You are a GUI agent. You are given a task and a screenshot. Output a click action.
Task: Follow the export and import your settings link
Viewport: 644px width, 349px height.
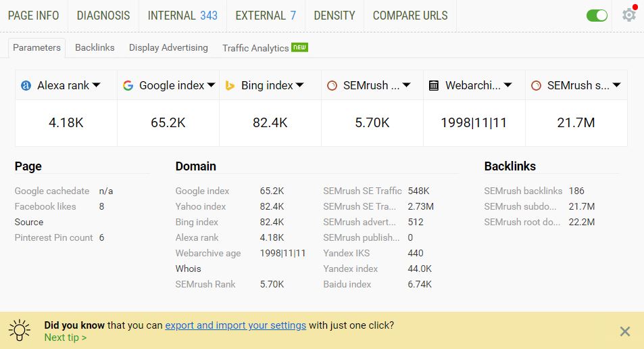(x=236, y=325)
